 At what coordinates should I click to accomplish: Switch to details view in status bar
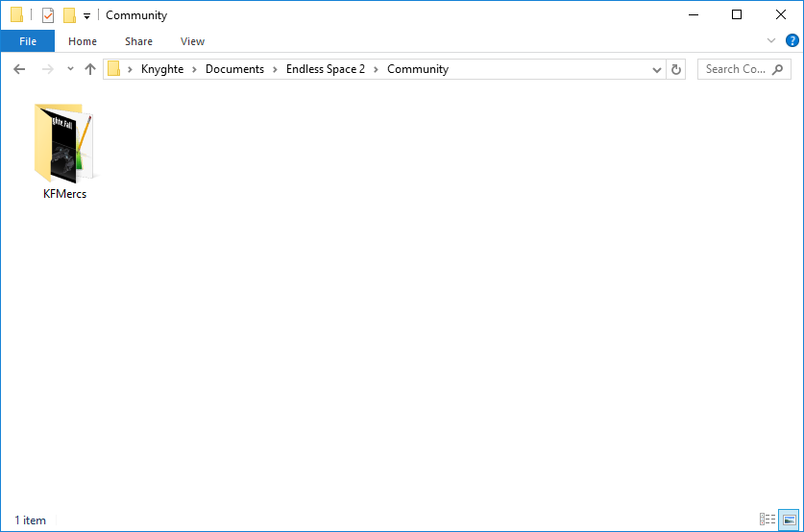click(x=767, y=520)
